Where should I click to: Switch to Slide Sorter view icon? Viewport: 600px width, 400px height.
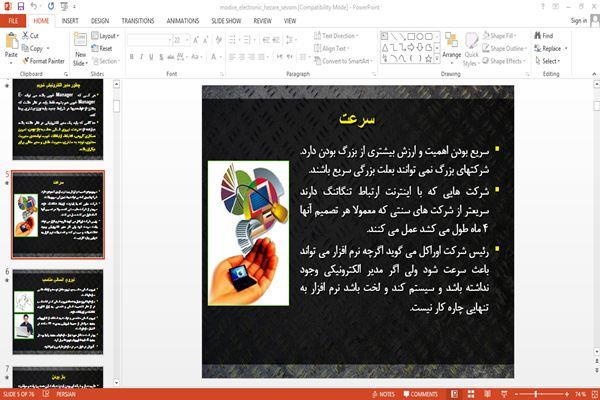click(471, 394)
